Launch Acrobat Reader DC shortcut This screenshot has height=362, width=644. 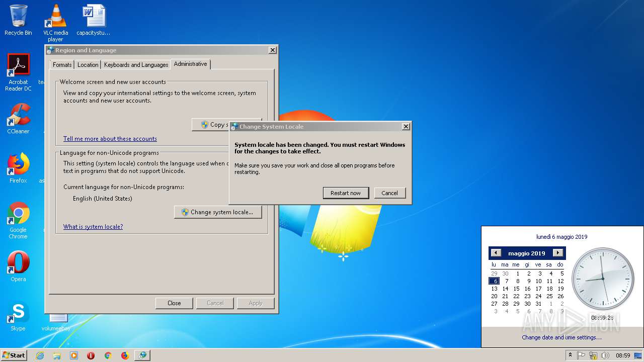point(18,73)
